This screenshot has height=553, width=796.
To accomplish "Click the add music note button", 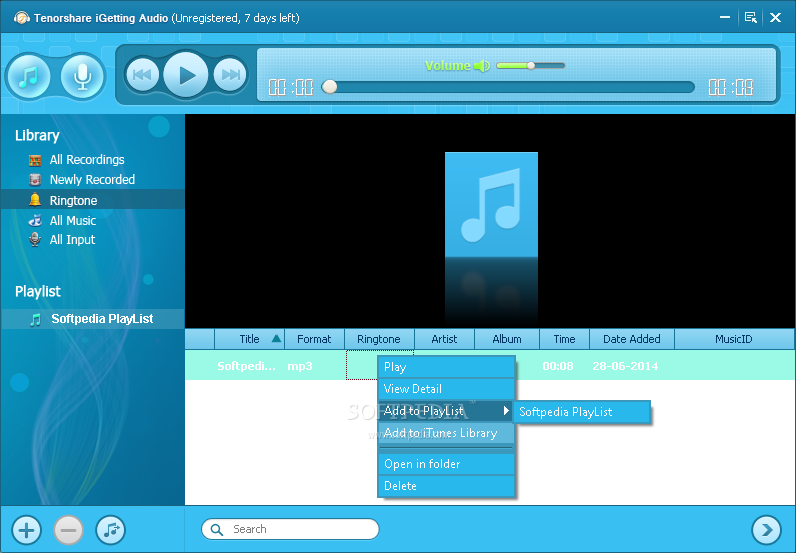I will click(111, 530).
